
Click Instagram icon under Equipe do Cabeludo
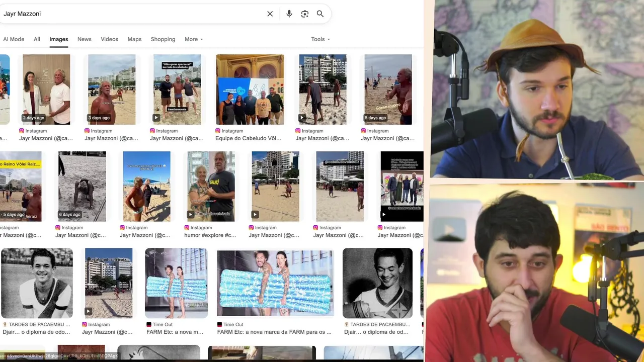pos(218,131)
